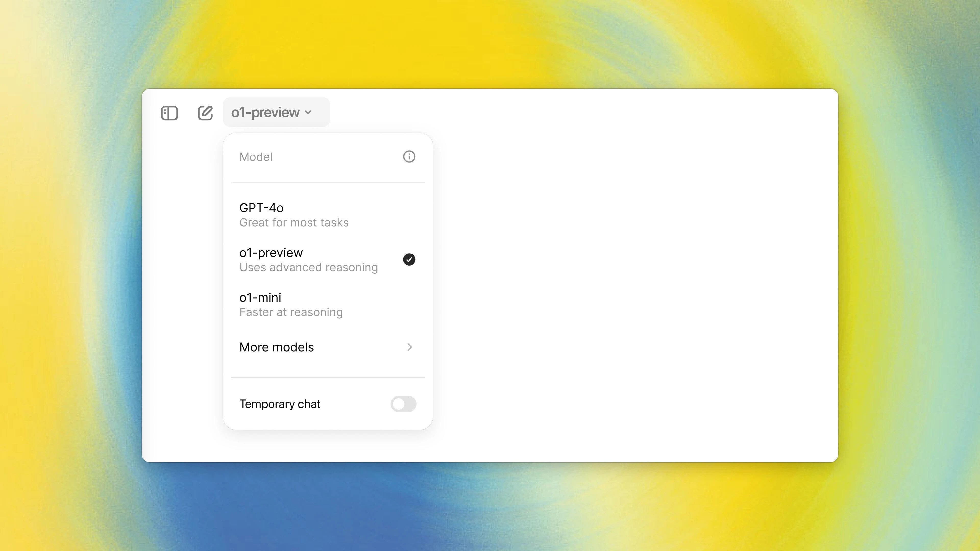
Task: Select o1-mini from the model list
Action: click(328, 304)
